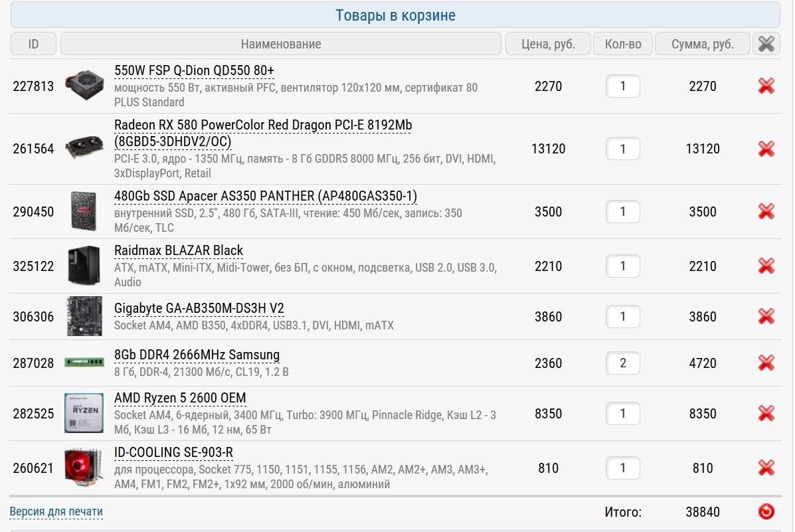Select product ID 306306
This screenshot has height=532, width=795.
[33, 316]
